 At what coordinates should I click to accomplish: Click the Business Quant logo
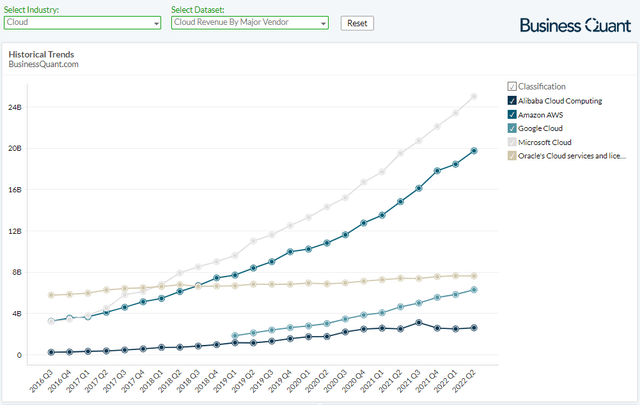point(575,24)
